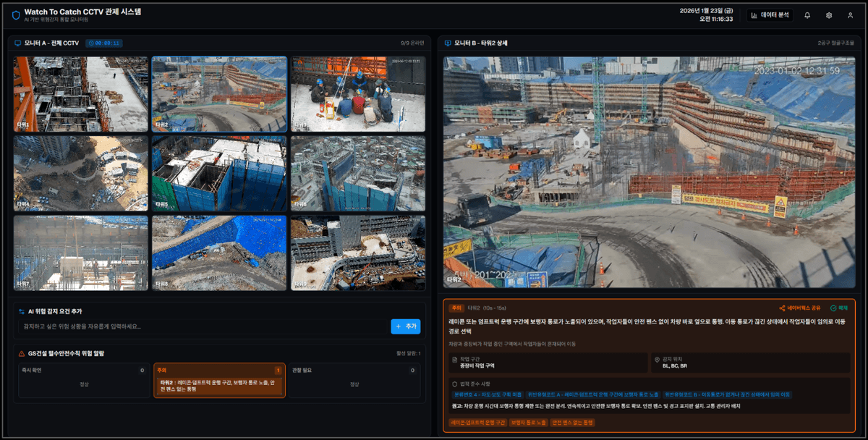Screen dimensions: 868x440
Task: Select the 타워2 camera feed thumbnail
Action: pos(219,94)
